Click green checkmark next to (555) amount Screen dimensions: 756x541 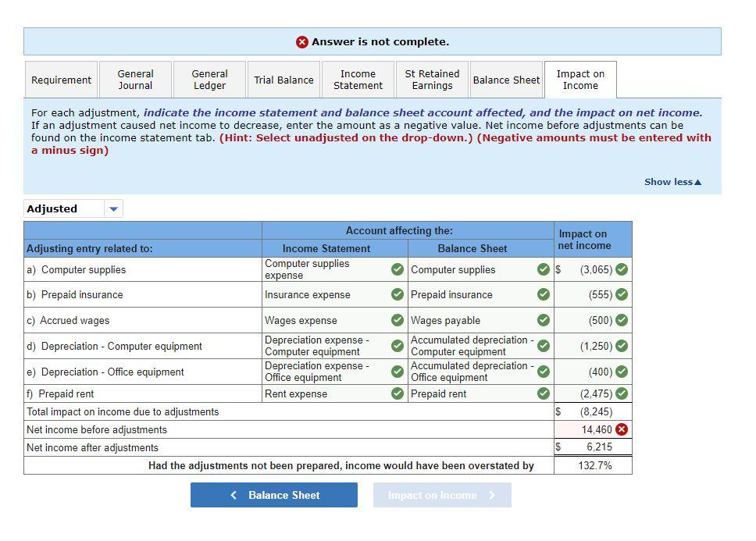click(622, 294)
